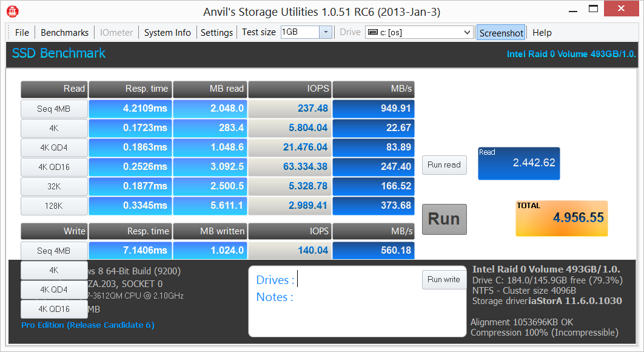Expand the Test size dropdown arrow
644x352 pixels.
tap(326, 32)
